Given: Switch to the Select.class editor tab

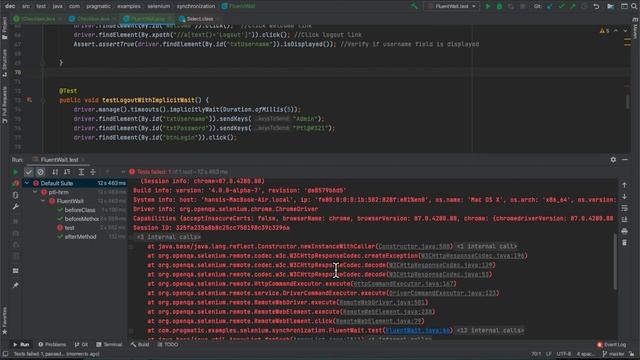Looking at the screenshot, I should pos(199,19).
